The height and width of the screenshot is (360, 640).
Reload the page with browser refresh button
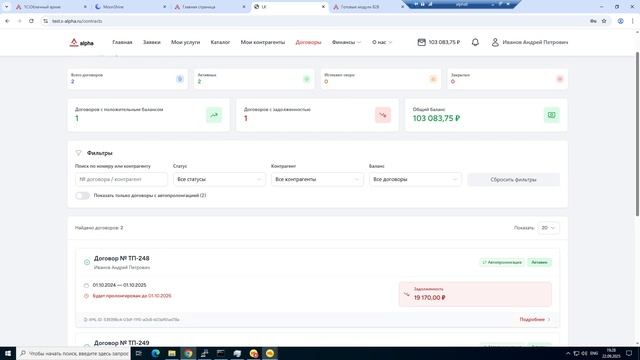pos(31,21)
